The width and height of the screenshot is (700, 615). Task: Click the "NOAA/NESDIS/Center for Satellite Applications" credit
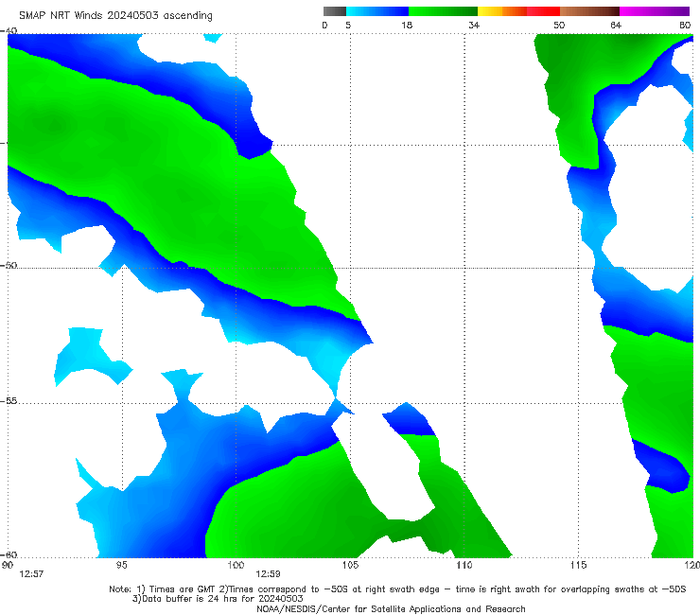(x=391, y=608)
